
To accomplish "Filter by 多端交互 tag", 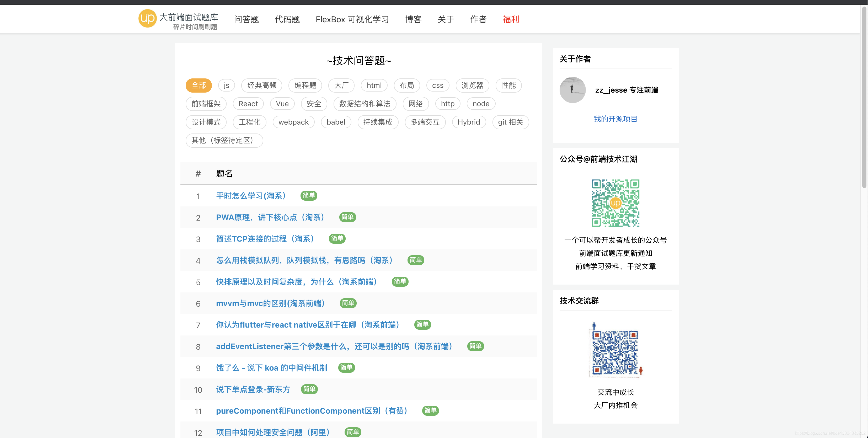I will pos(425,122).
